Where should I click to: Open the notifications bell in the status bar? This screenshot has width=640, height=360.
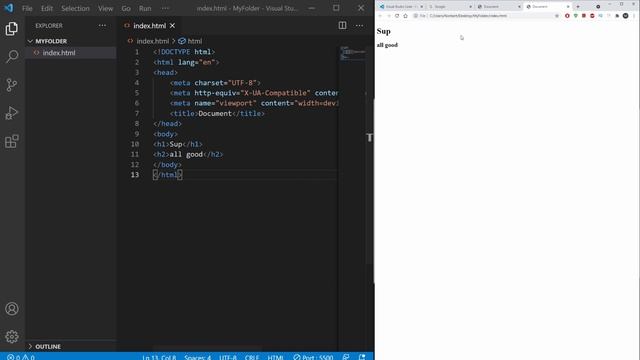(x=362, y=357)
